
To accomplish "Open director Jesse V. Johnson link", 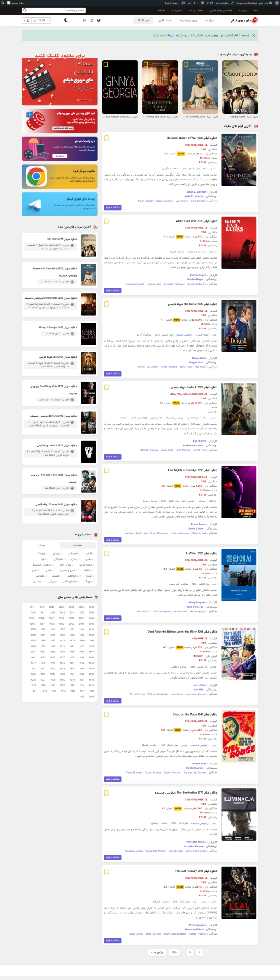I will pyautogui.click(x=196, y=192).
